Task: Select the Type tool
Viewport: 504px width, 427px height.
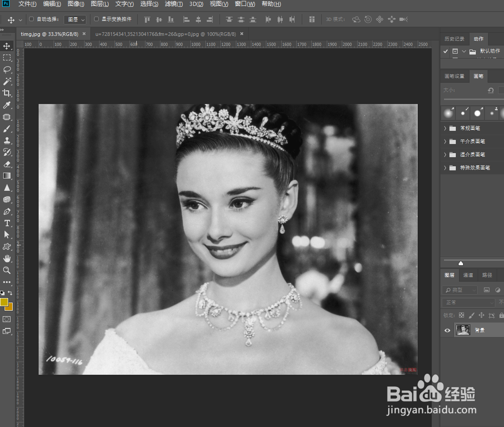Action: pos(7,223)
